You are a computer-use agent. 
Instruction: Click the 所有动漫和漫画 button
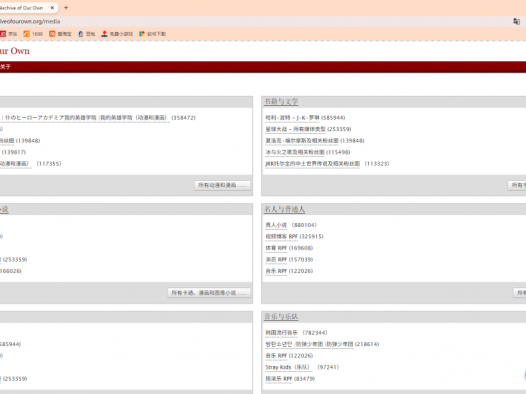[x=222, y=185]
